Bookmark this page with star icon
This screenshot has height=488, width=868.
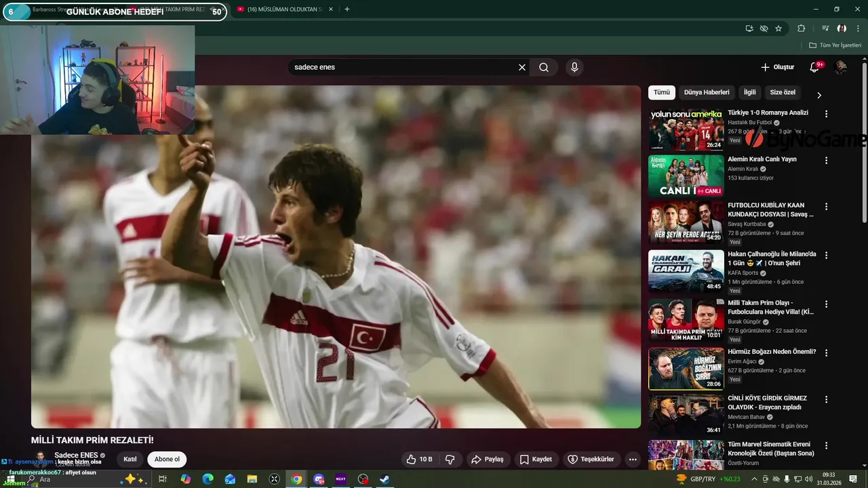point(778,28)
